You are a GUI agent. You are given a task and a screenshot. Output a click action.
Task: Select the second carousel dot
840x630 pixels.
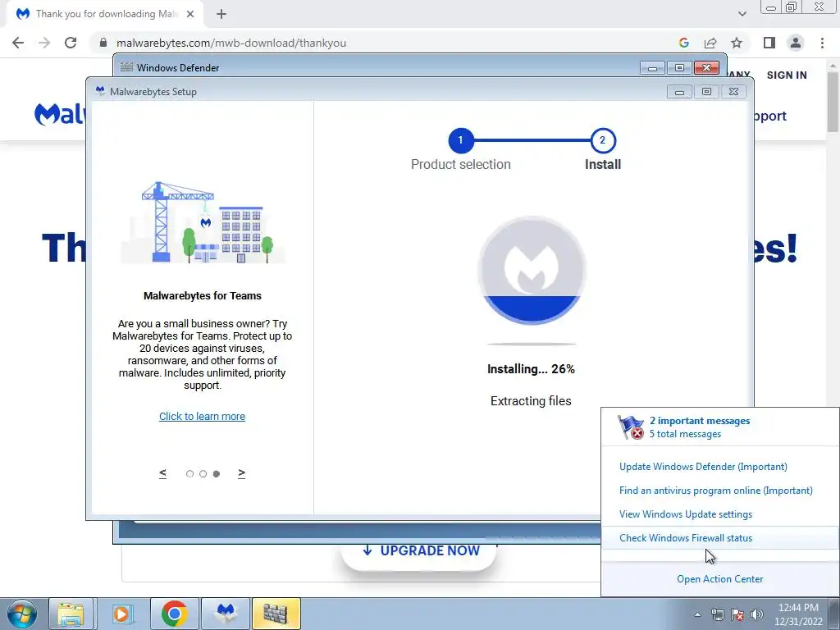(203, 473)
